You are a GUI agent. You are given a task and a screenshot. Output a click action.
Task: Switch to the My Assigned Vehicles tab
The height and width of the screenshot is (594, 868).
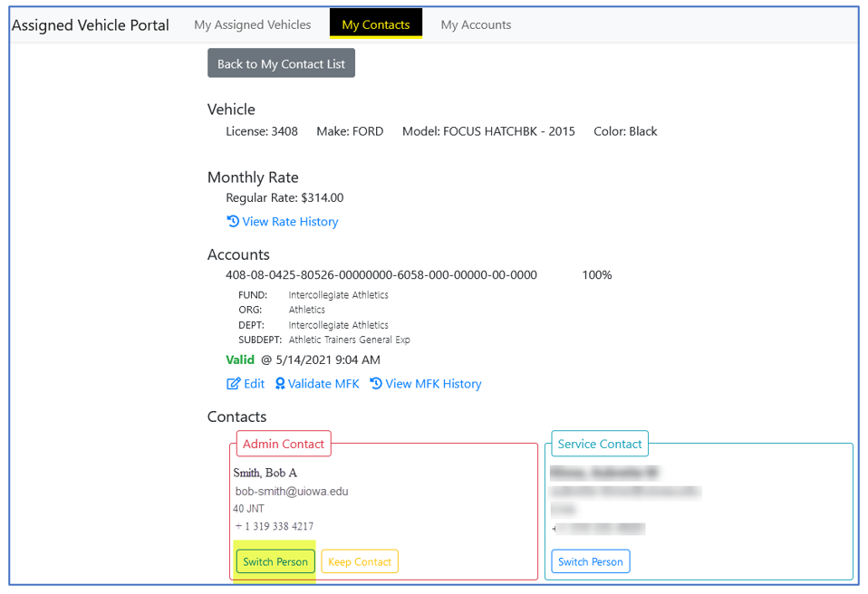(x=252, y=24)
